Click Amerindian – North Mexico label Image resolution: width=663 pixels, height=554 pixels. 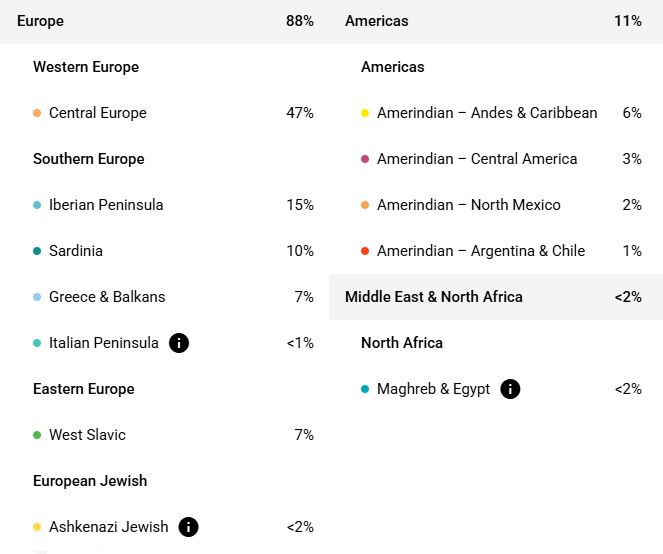(x=469, y=205)
